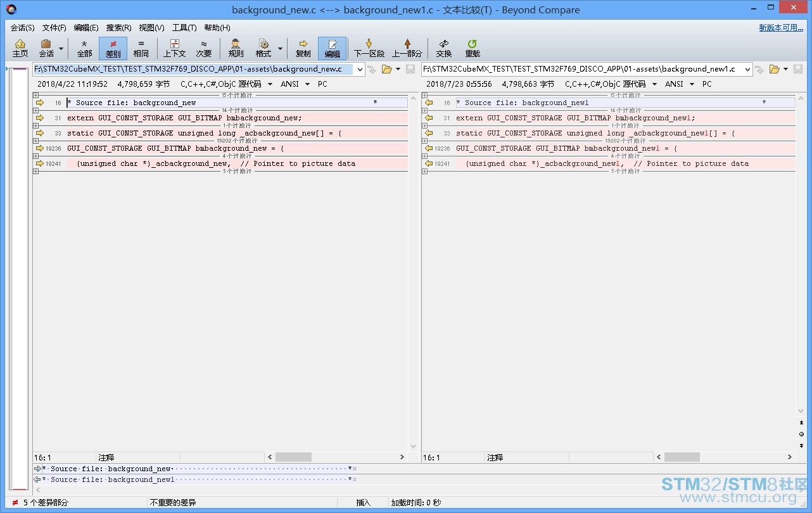Screen dimensions: 812x513
Task: Click the right pane open-folder icon
Action: 774,69
